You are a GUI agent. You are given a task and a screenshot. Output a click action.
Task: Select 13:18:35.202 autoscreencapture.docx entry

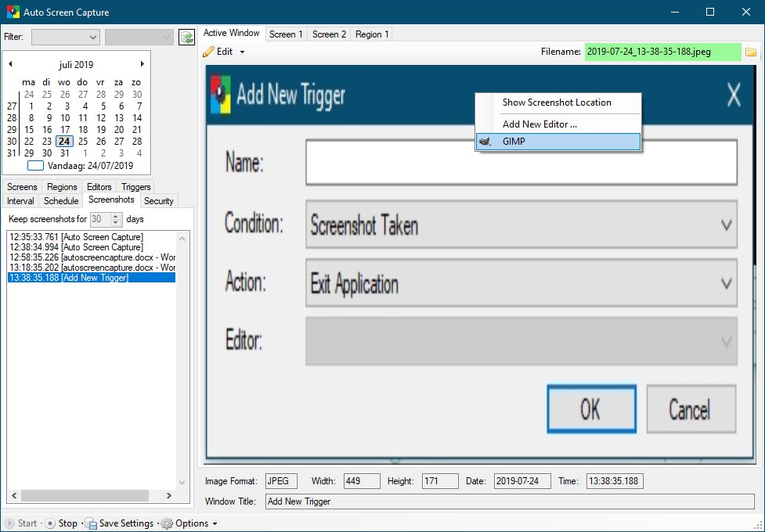tap(92, 268)
